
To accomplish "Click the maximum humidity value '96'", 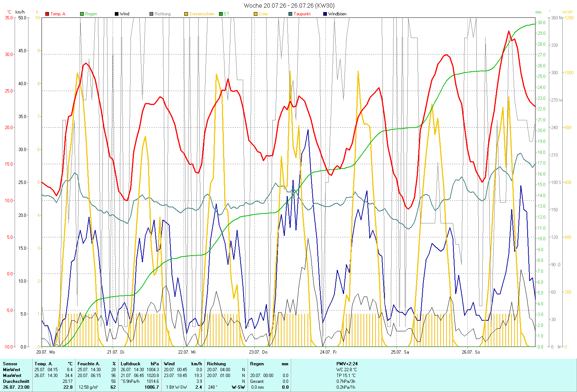I will click(x=113, y=376).
